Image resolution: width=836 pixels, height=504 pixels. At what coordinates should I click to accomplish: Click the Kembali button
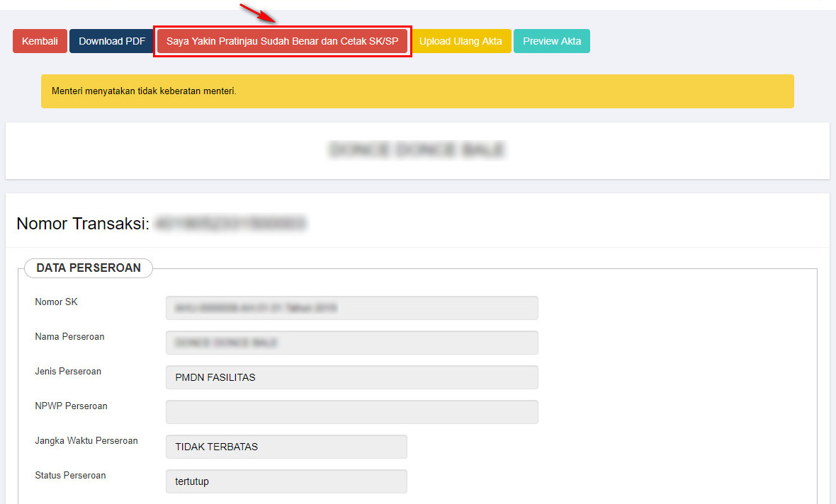click(40, 41)
